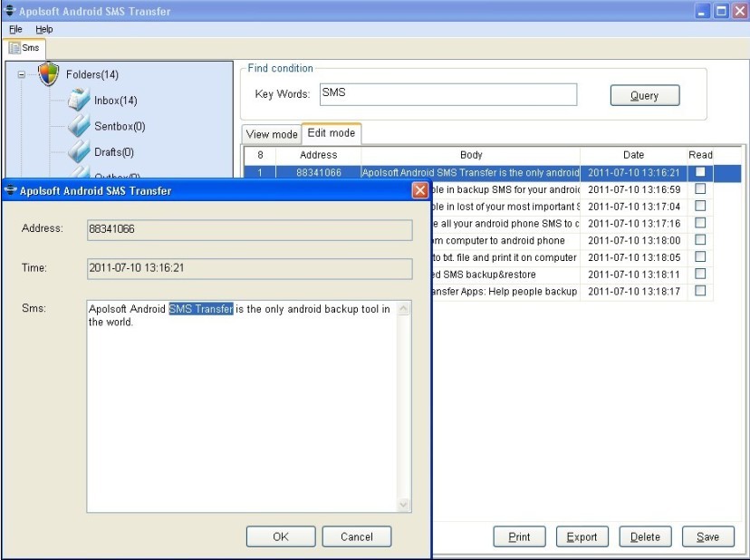Viewport: 750px width, 560px height.
Task: Click the Sms text area scrollbar down arrow
Action: click(x=404, y=505)
